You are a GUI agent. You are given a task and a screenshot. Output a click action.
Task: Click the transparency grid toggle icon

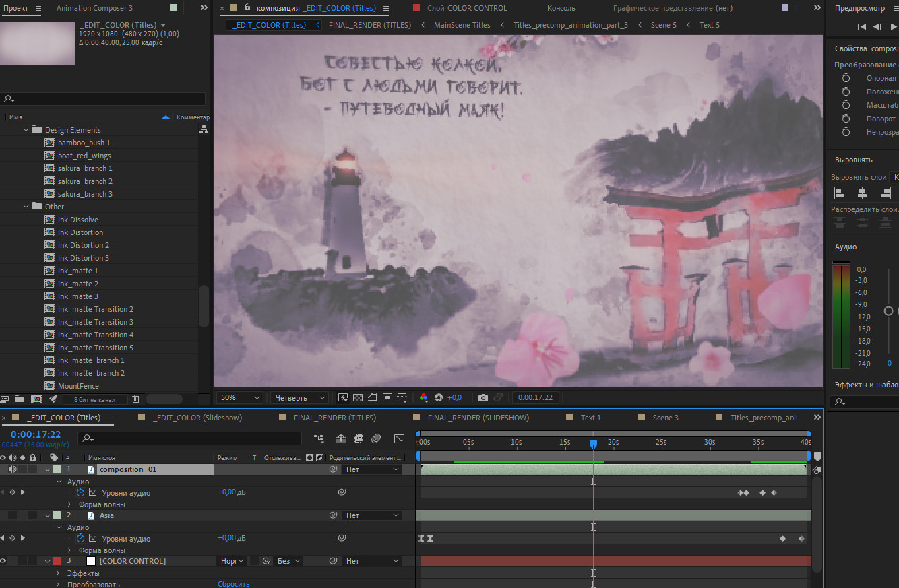[x=358, y=398]
